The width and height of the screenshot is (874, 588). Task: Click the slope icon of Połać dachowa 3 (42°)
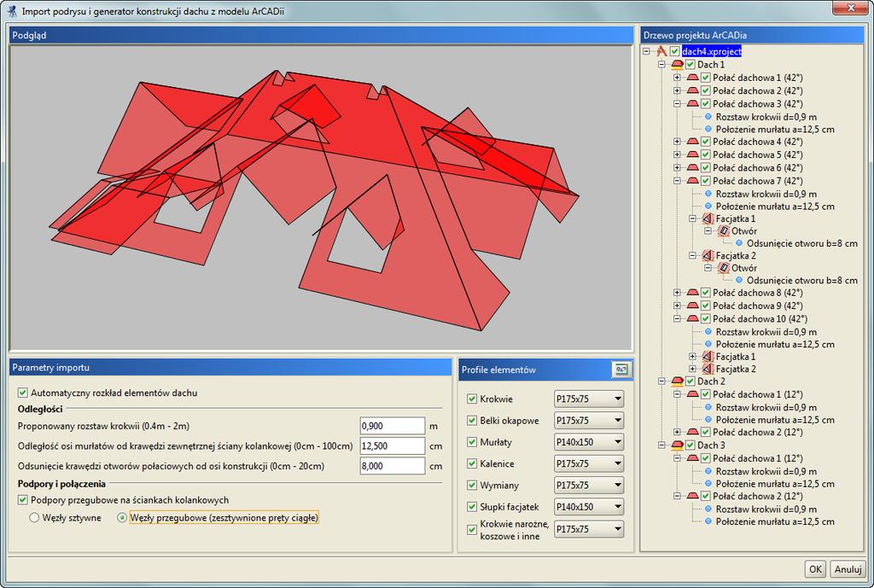tap(693, 103)
